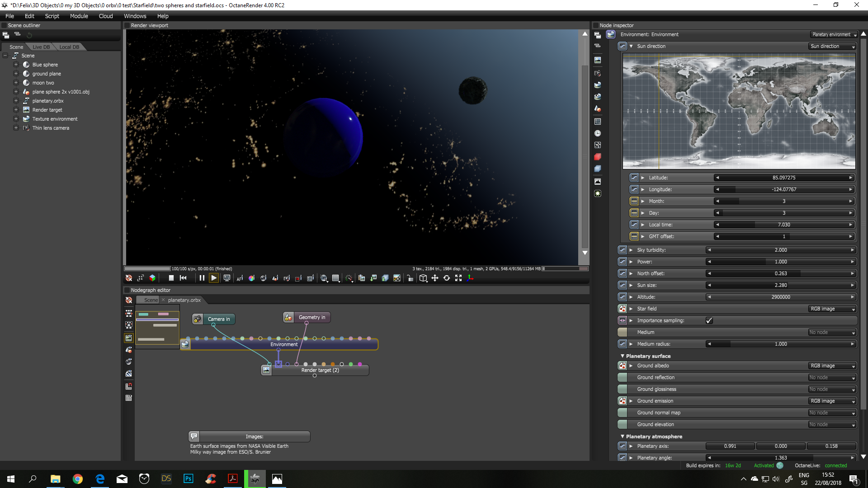Open the Script menu
This screenshot has height=488, width=868.
52,16
